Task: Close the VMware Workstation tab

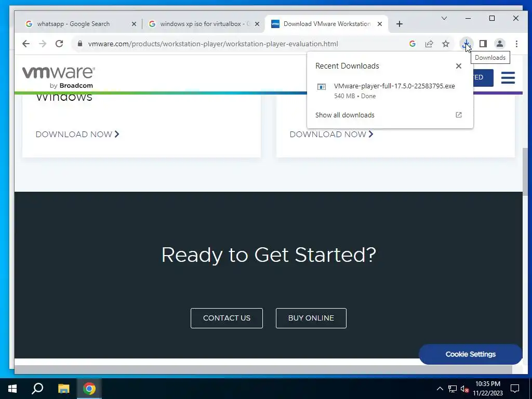Action: click(x=380, y=24)
